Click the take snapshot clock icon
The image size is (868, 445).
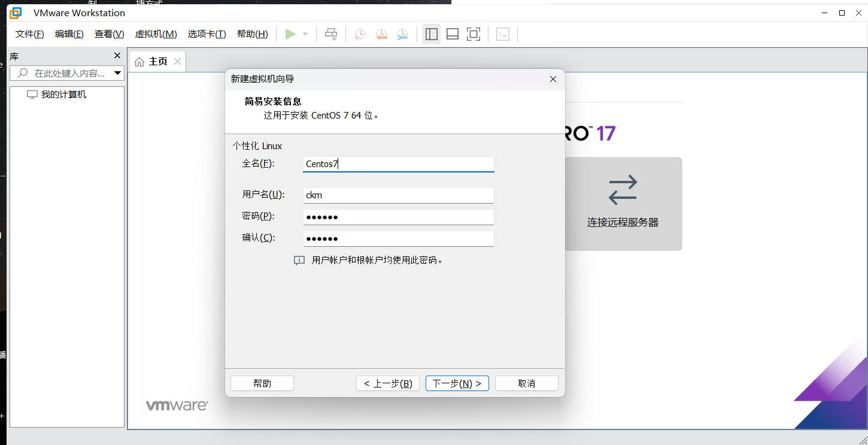click(x=360, y=34)
